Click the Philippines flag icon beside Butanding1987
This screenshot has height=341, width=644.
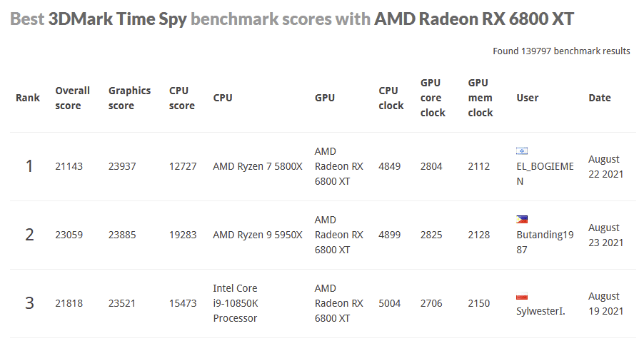522,220
